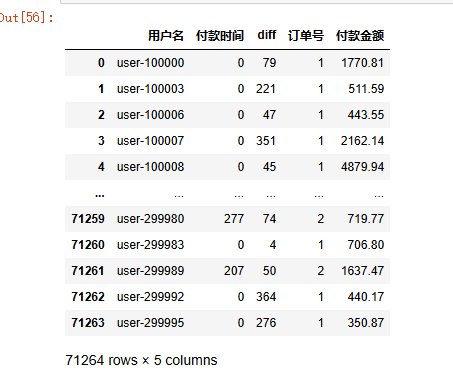Click the amount 1637.47
This screenshot has height=375, width=453.
[362, 271]
